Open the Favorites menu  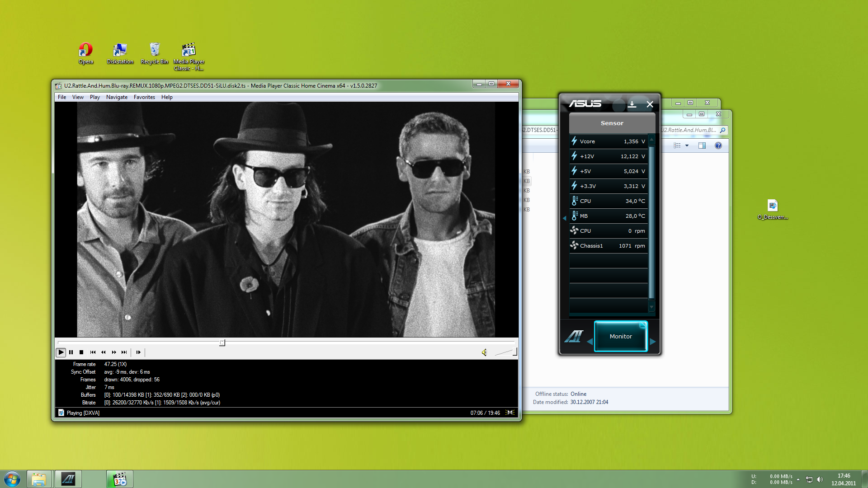[144, 97]
